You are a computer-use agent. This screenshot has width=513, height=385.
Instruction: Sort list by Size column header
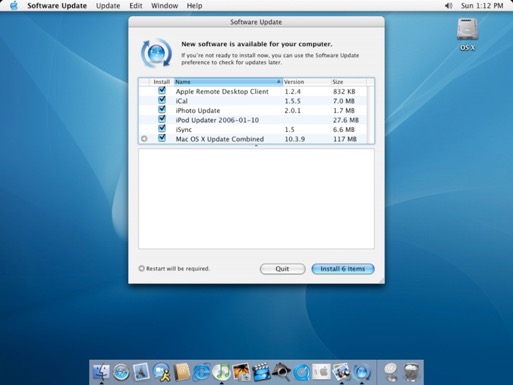349,82
